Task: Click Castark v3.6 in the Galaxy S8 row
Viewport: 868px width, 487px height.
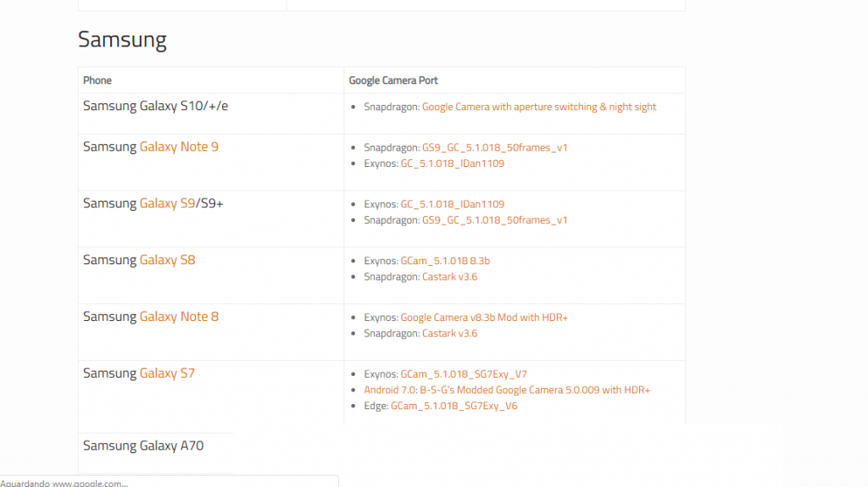Action: (449, 277)
